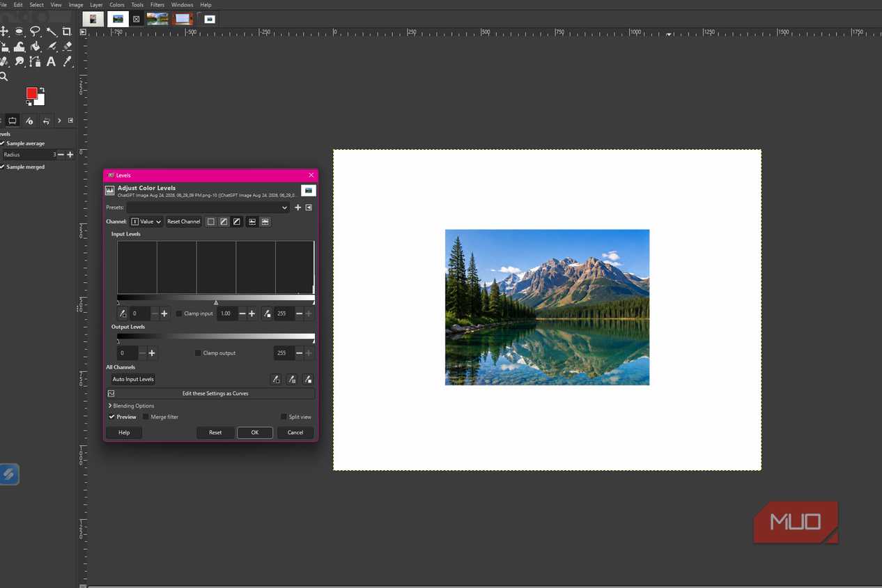Increase the Radius value
The height and width of the screenshot is (588, 882).
(70, 155)
